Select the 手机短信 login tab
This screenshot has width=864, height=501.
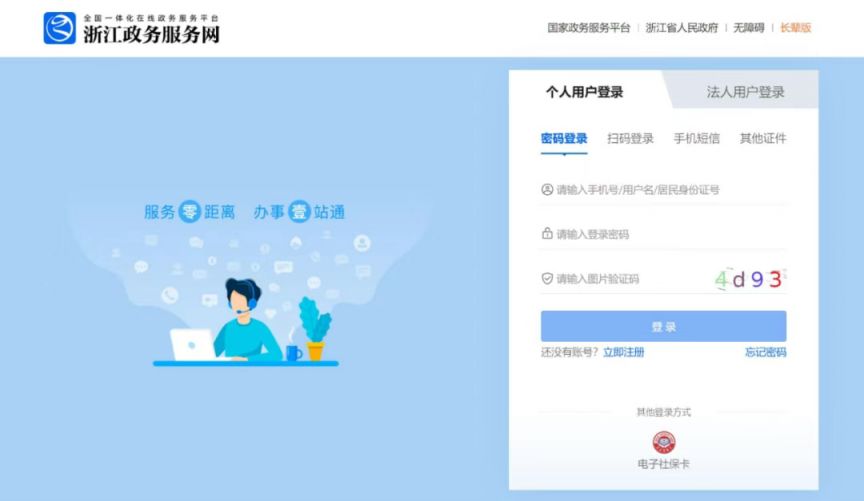[696, 138]
